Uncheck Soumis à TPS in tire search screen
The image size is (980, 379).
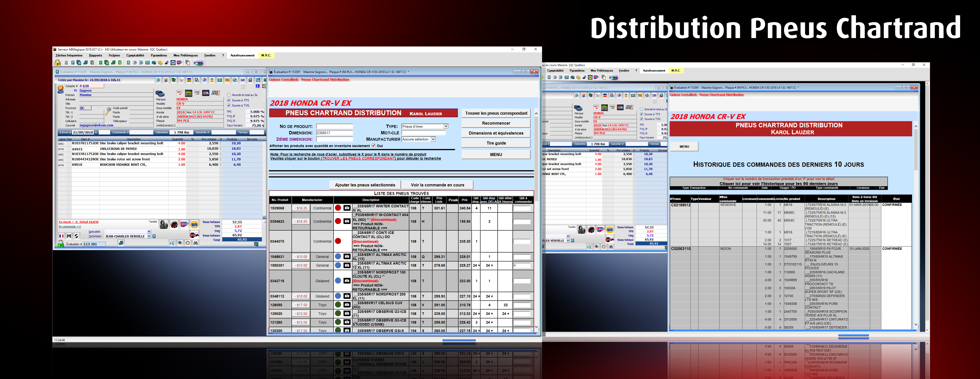[x=229, y=100]
